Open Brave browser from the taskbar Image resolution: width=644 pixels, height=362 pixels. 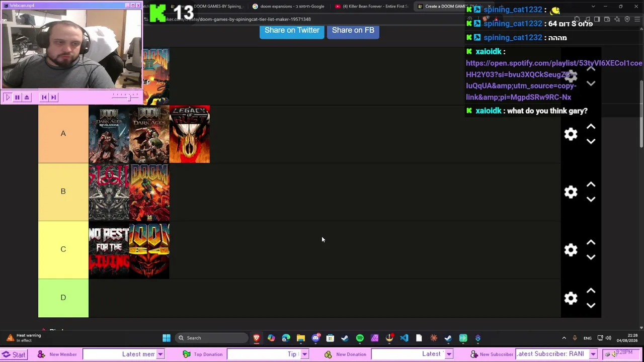click(257, 338)
